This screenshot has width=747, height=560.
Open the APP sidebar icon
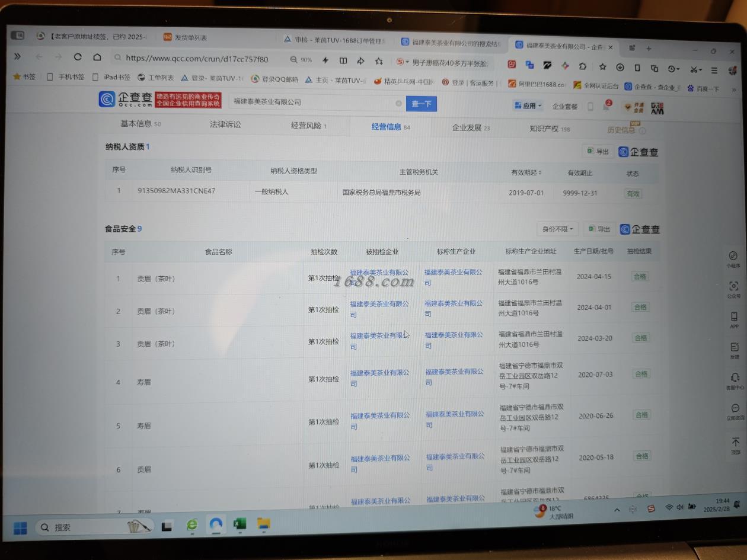click(x=734, y=320)
